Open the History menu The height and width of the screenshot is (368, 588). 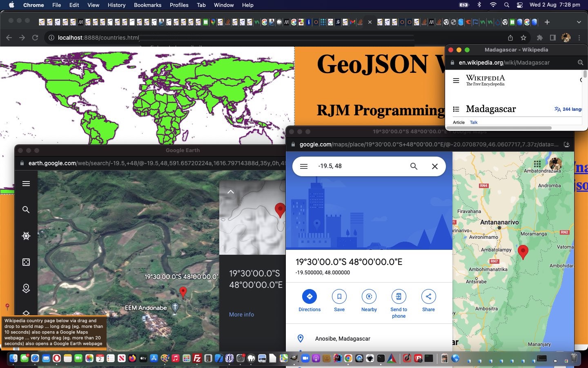116,5
